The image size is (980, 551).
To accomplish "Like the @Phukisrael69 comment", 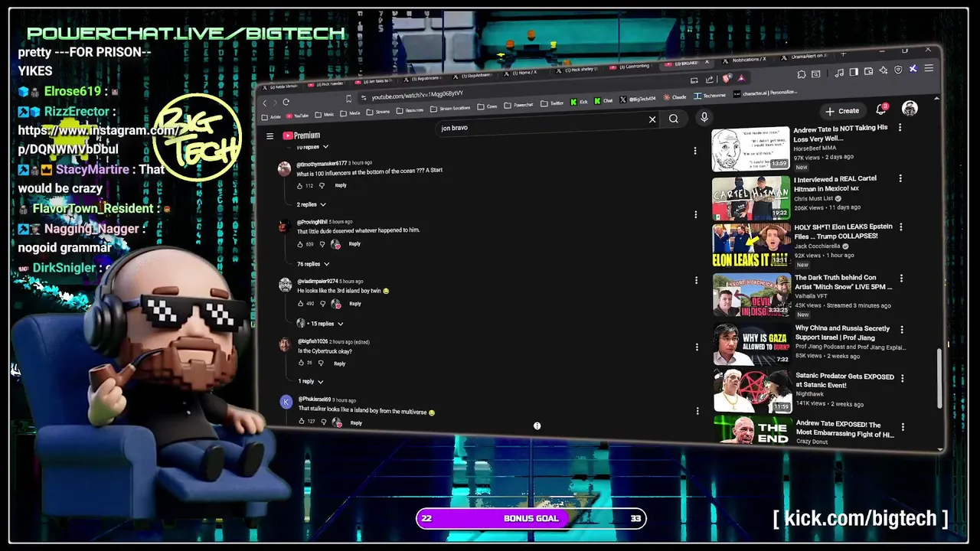I will (x=302, y=422).
